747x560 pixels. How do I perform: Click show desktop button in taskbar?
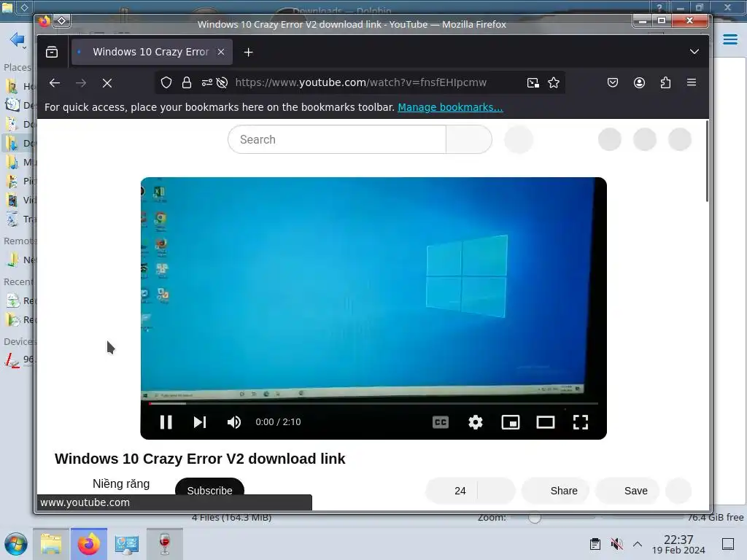tap(728, 544)
